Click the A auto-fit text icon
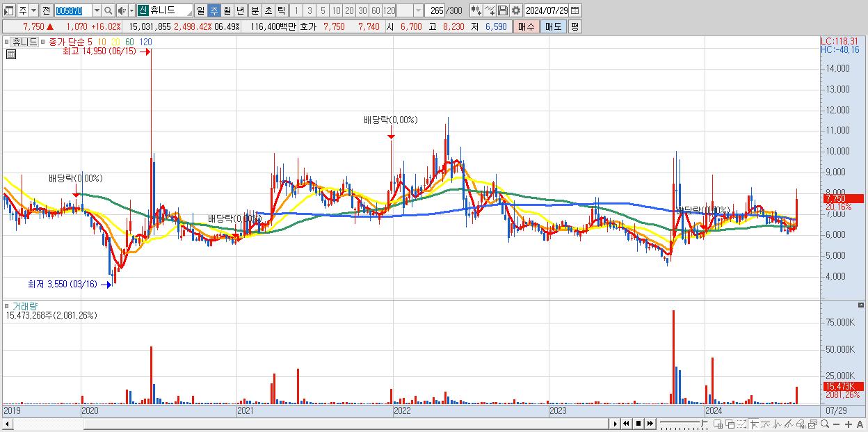The image size is (868, 432). tap(860, 424)
